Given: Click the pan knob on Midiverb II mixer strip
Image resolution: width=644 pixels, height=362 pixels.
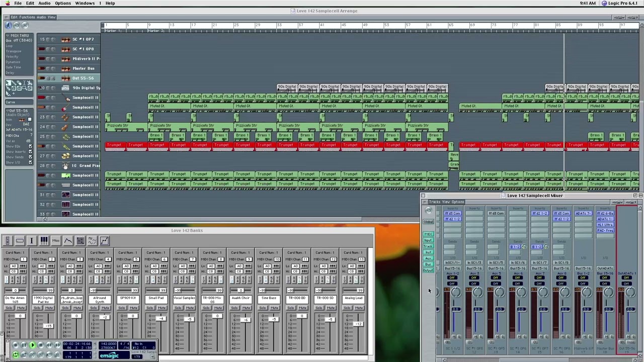Looking at the screenshot, I should point(587,292).
